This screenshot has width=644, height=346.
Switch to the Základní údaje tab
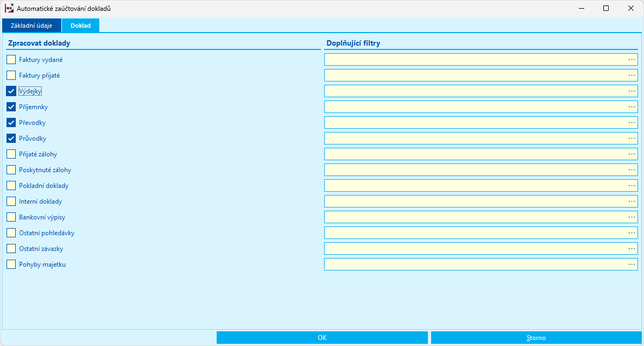pos(31,26)
